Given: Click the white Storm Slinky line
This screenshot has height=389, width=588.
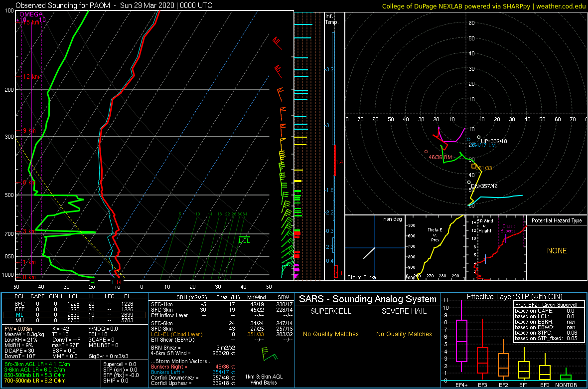Looking at the screenshot, I should pos(369,253).
